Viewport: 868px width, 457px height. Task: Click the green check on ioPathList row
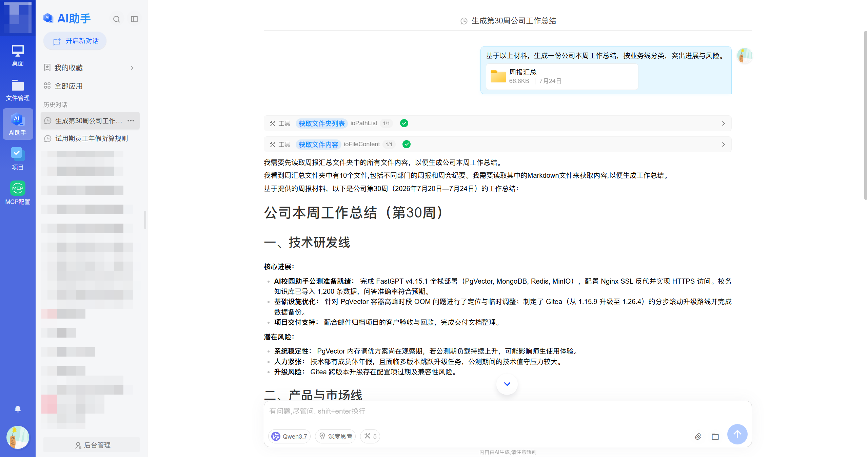pos(404,123)
